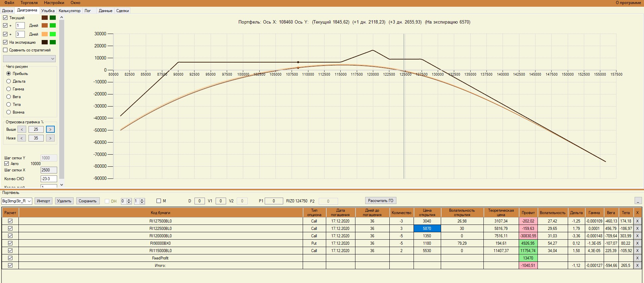Click the left arrow next to Ниже
Screen dimensions: 644x283
[22, 138]
